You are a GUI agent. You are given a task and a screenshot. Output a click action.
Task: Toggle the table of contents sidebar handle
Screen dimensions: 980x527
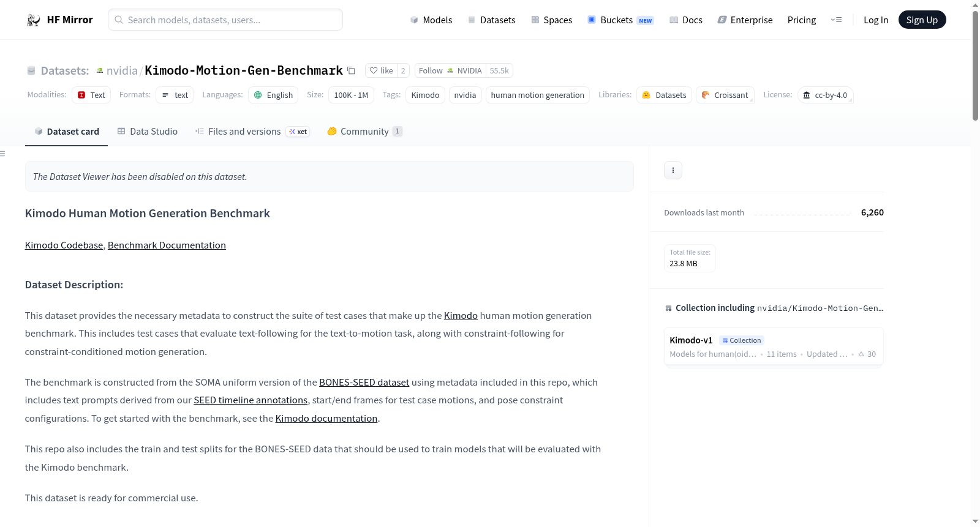(x=2, y=154)
